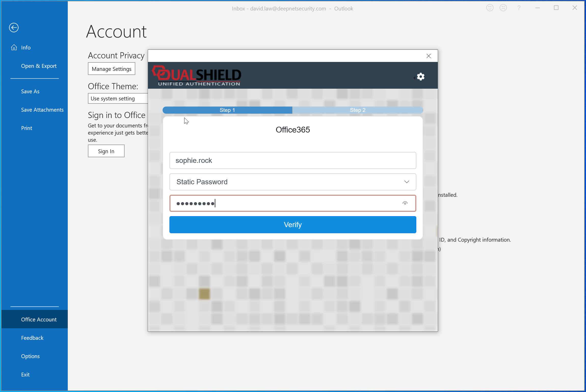Image resolution: width=586 pixels, height=392 pixels.
Task: Click the frowning face feedback icon
Action: 503,8
